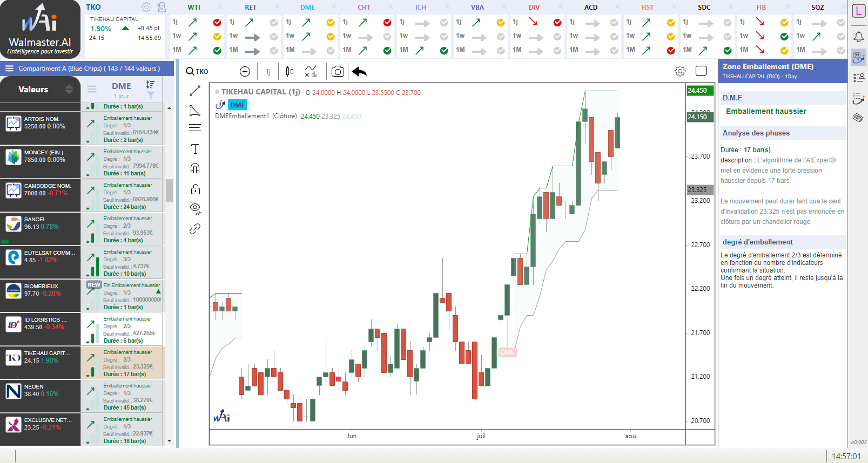This screenshot has height=463, width=868.
Task: Select the CHT indicator tab
Action: pyautogui.click(x=364, y=8)
